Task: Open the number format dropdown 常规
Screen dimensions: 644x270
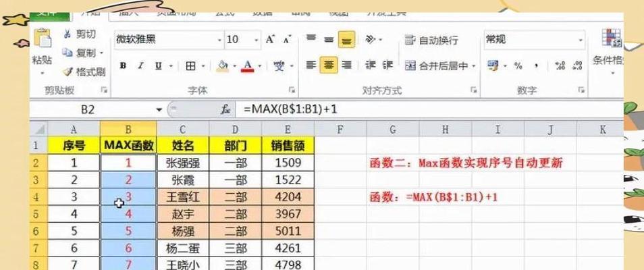Action: pyautogui.click(x=581, y=40)
